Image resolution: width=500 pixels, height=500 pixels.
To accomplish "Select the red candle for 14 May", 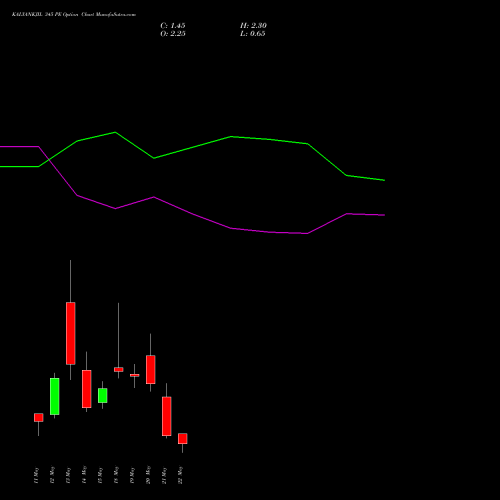I will point(86,389).
